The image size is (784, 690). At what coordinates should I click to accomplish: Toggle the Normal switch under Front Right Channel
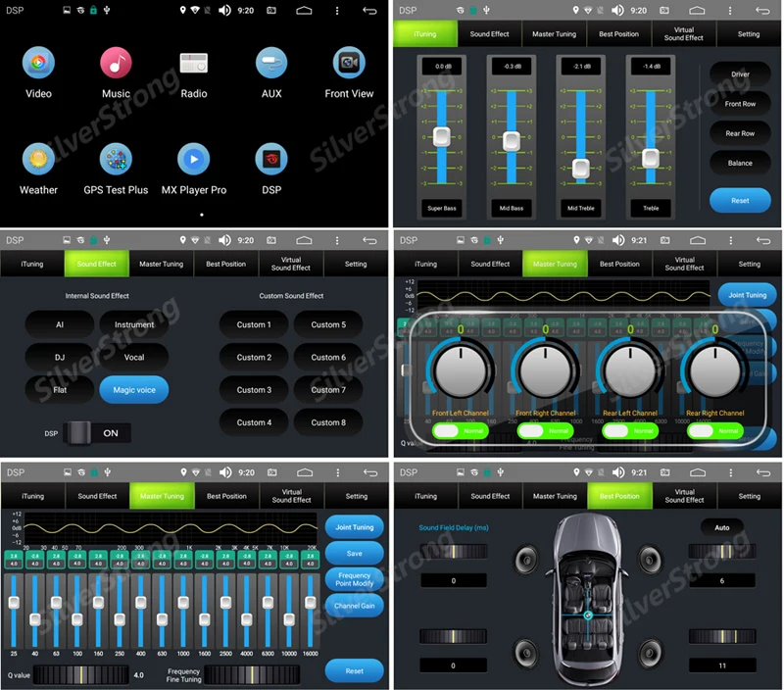point(546,431)
